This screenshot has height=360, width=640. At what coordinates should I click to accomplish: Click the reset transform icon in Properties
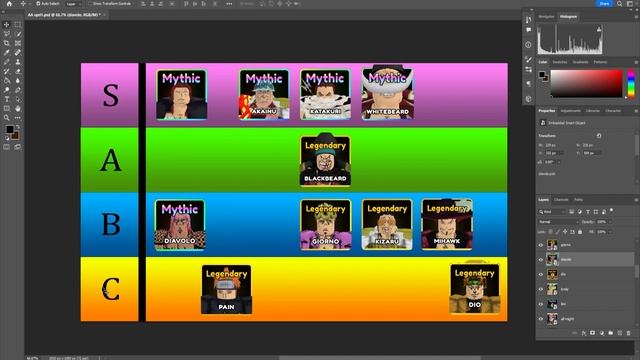599,136
